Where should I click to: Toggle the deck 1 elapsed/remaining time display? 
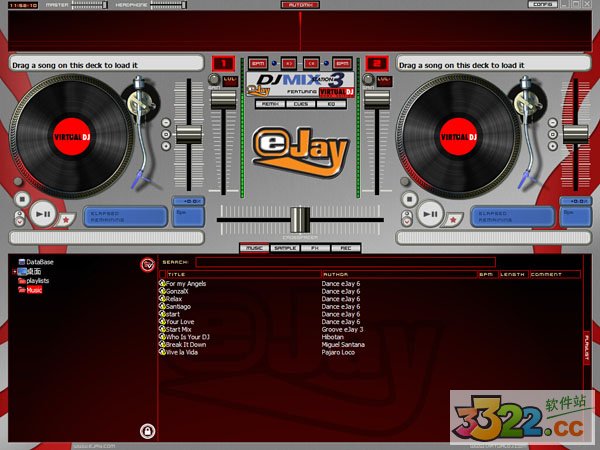pyautogui.click(x=126, y=217)
